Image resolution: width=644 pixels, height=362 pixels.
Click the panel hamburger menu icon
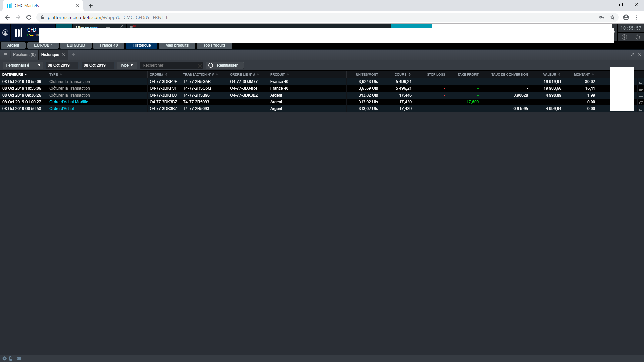click(5, 55)
